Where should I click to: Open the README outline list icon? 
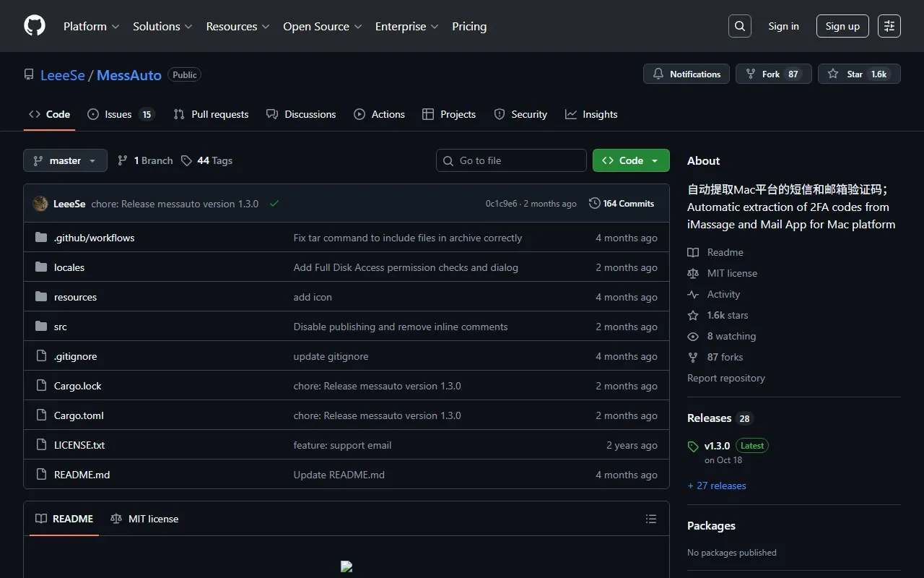651,519
